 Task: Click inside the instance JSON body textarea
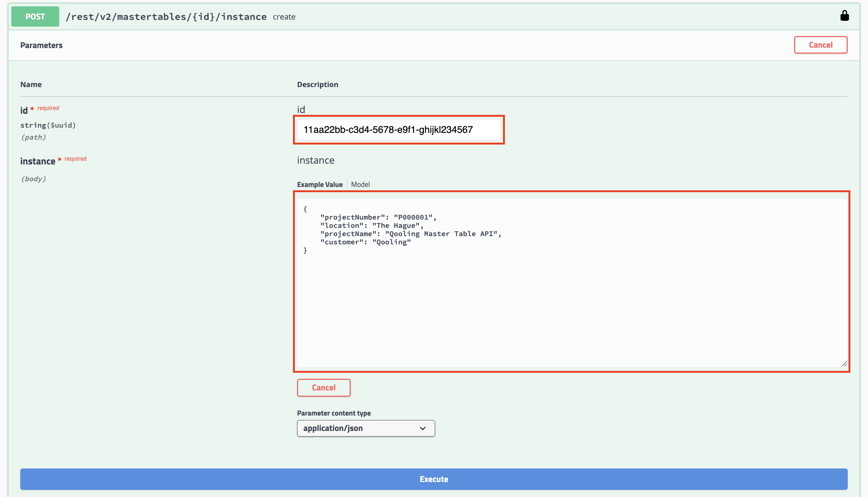[571, 300]
